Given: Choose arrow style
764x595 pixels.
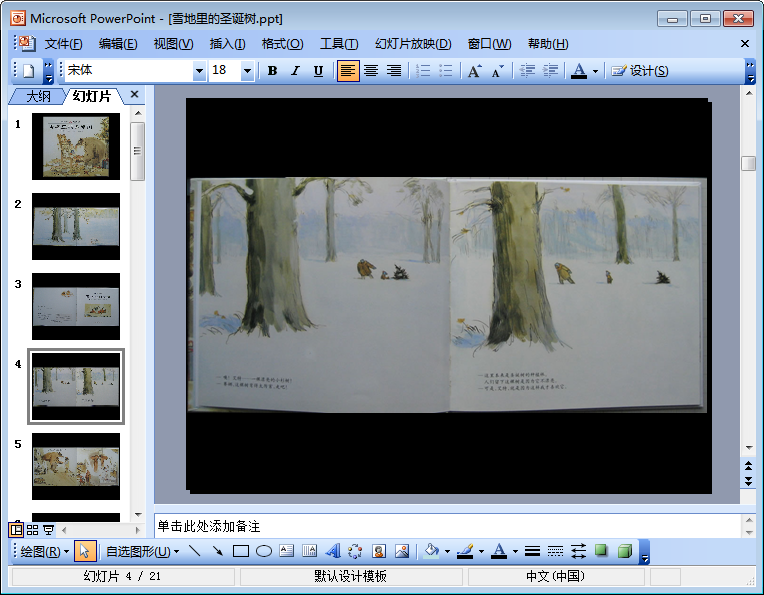Looking at the screenshot, I should (x=578, y=551).
